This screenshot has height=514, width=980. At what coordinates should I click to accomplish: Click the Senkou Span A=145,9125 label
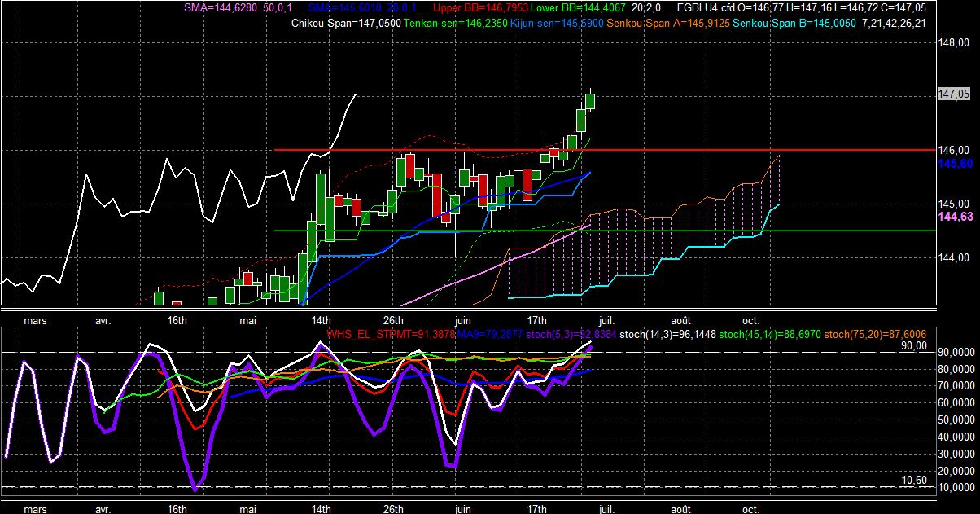(x=669, y=23)
